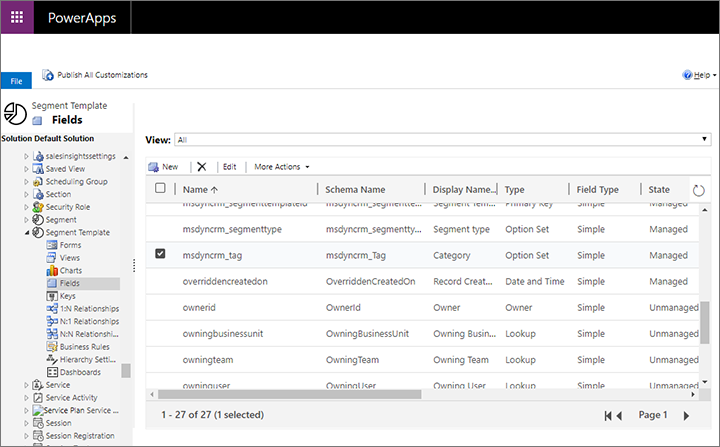This screenshot has height=447, width=720.
Task: Select the msdyncrm_segmenttype row
Action: point(422,229)
